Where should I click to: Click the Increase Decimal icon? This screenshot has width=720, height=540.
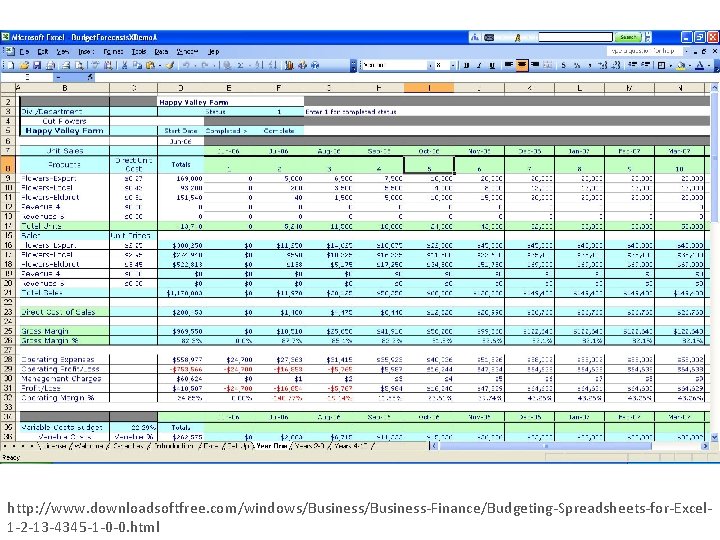603,65
